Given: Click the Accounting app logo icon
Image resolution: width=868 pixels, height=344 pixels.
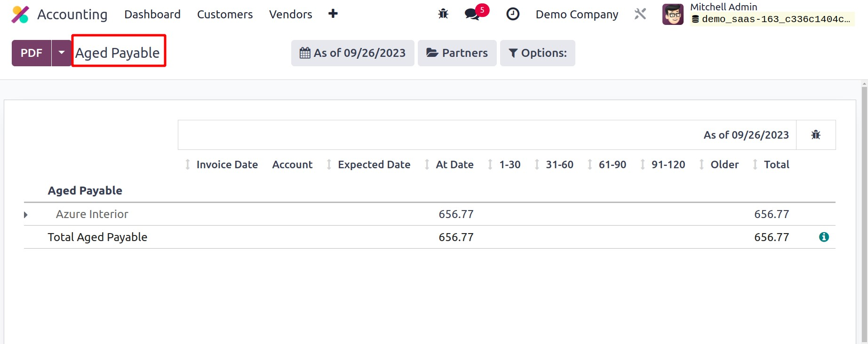Looking at the screenshot, I should pyautogui.click(x=20, y=15).
